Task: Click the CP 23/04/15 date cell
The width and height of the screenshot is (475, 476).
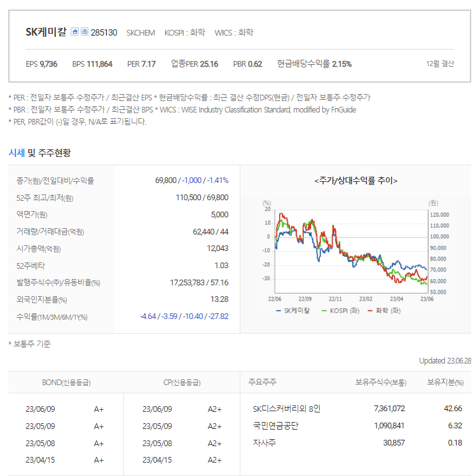Action: [157, 460]
